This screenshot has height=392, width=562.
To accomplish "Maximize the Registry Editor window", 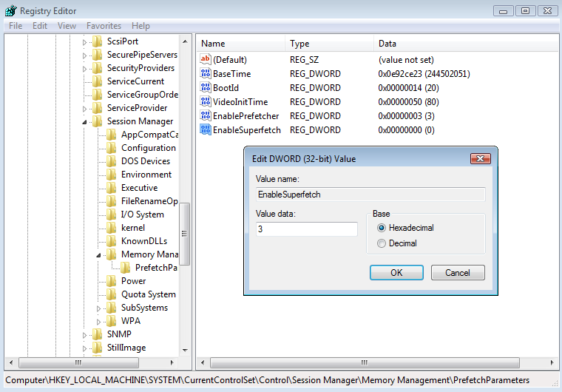I will (x=526, y=11).
